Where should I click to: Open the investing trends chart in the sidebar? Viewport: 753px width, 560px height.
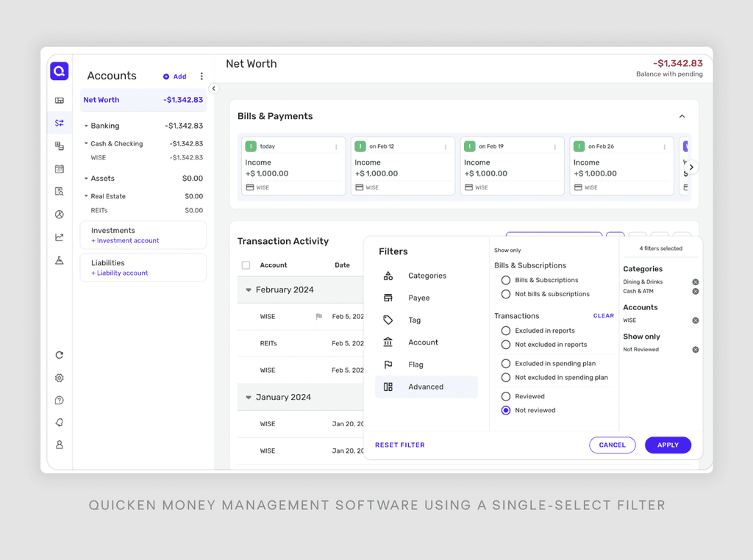pyautogui.click(x=60, y=237)
